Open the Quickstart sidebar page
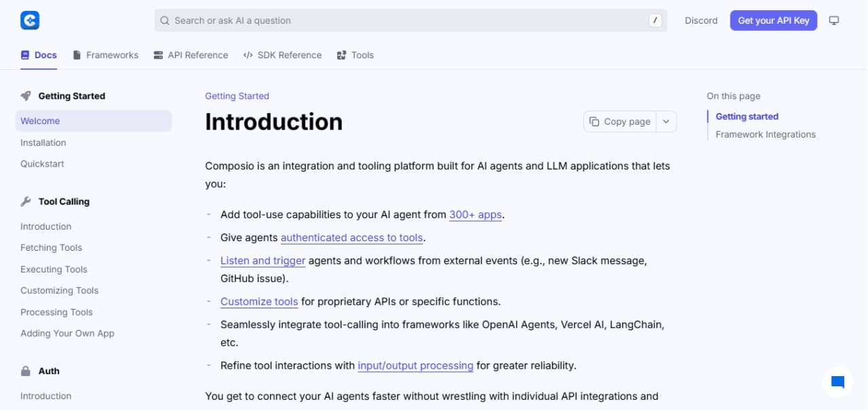Screen dimensions: 868x410 42,163
